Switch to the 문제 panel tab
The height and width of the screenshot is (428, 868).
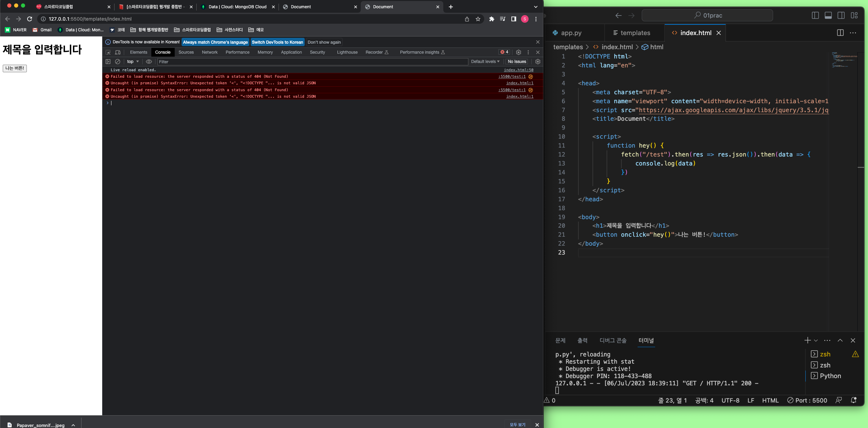point(560,340)
